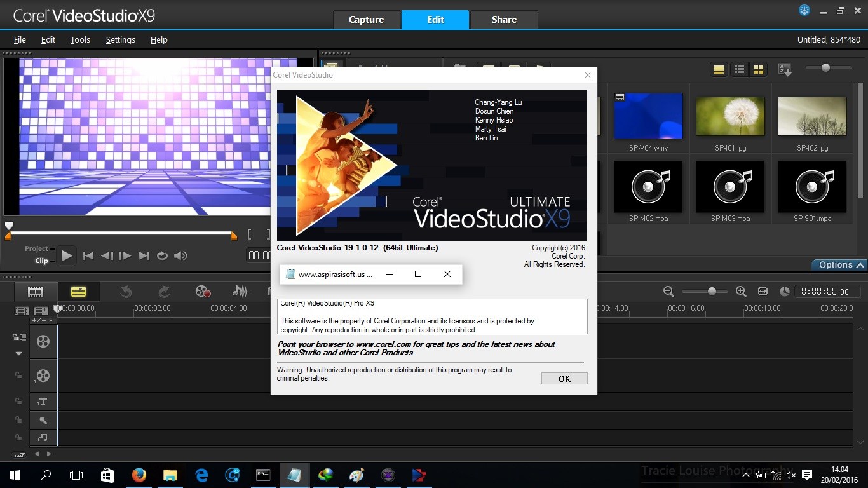Open File Explorer from the taskbar

pyautogui.click(x=170, y=475)
